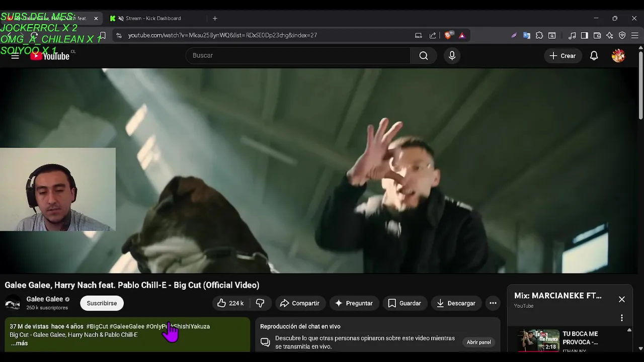
Task: Open Mix playlist options menu
Action: pyautogui.click(x=622, y=318)
